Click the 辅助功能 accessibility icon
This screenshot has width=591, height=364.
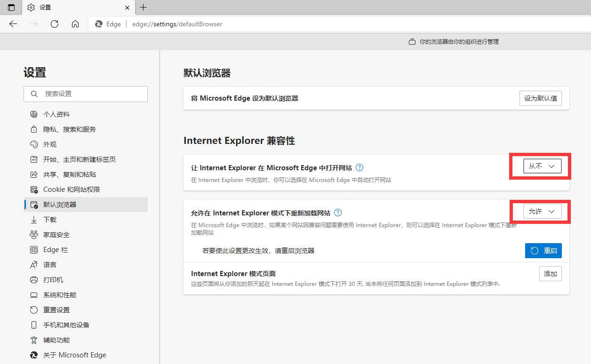point(34,340)
